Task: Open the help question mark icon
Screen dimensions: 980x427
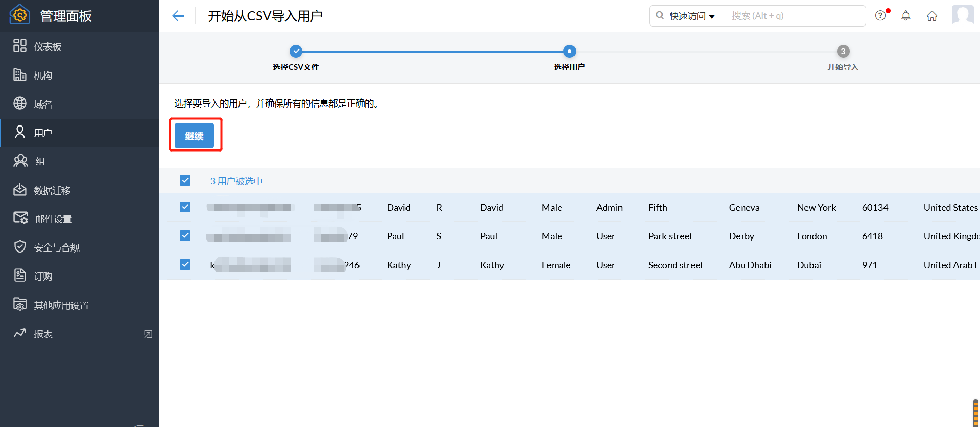Action: 880,16
